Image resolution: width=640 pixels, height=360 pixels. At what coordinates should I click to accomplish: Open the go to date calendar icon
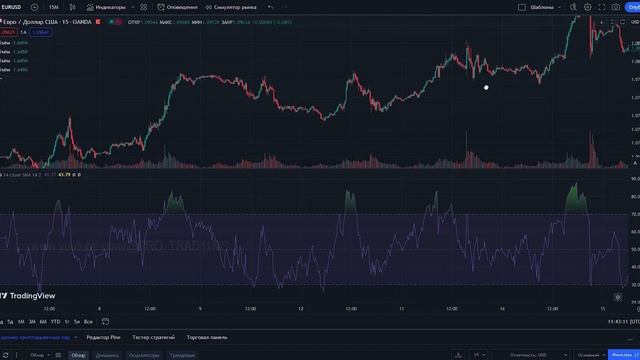pos(105,322)
